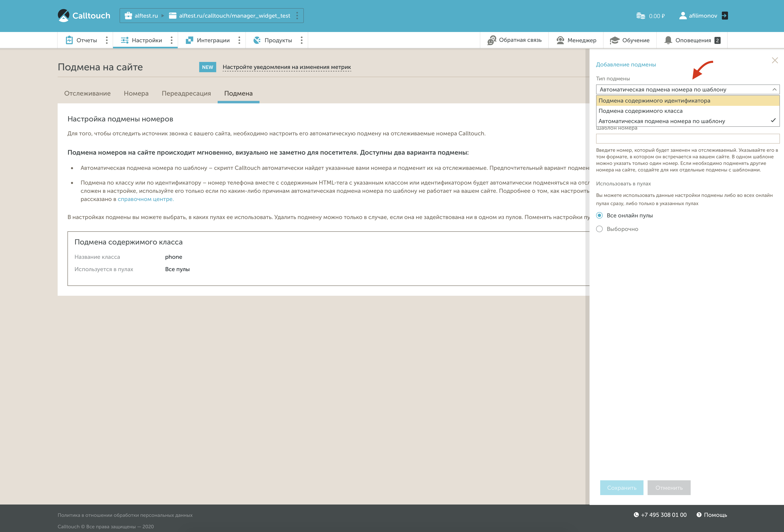Open the personal data policy link in footer
The height and width of the screenshot is (532, 784).
coord(125,515)
